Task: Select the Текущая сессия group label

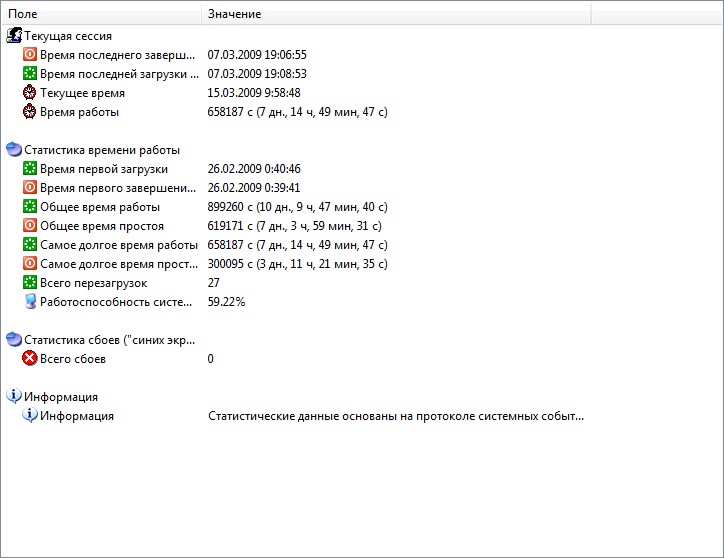Action: [x=68, y=36]
